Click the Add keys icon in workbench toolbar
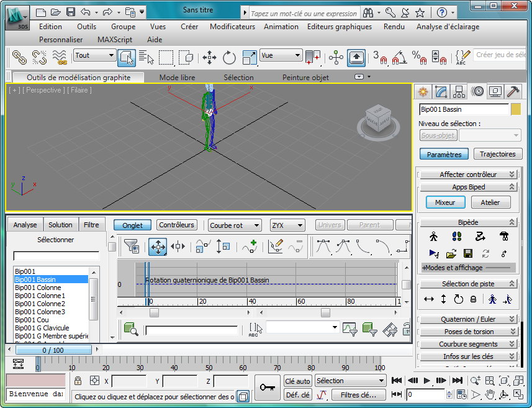This screenshot has height=408, width=532. [250, 247]
